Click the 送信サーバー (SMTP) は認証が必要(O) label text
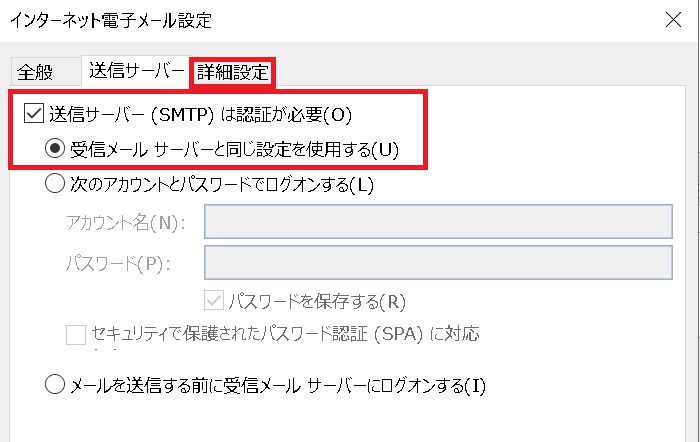 [200, 115]
